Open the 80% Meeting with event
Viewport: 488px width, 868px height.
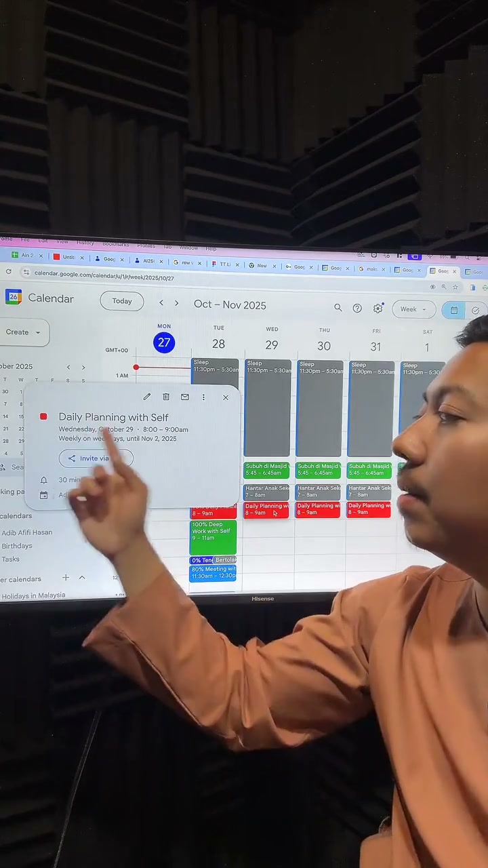[x=213, y=573]
